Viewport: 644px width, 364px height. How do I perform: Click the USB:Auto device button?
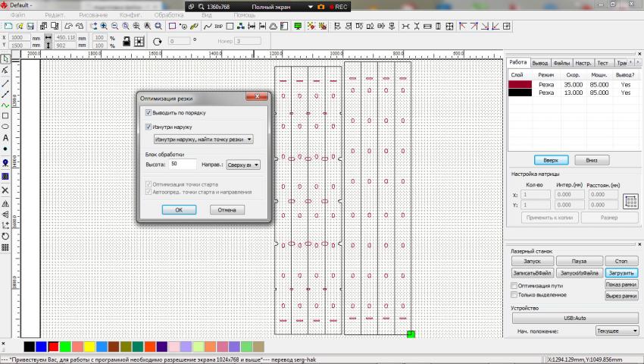(x=575, y=318)
